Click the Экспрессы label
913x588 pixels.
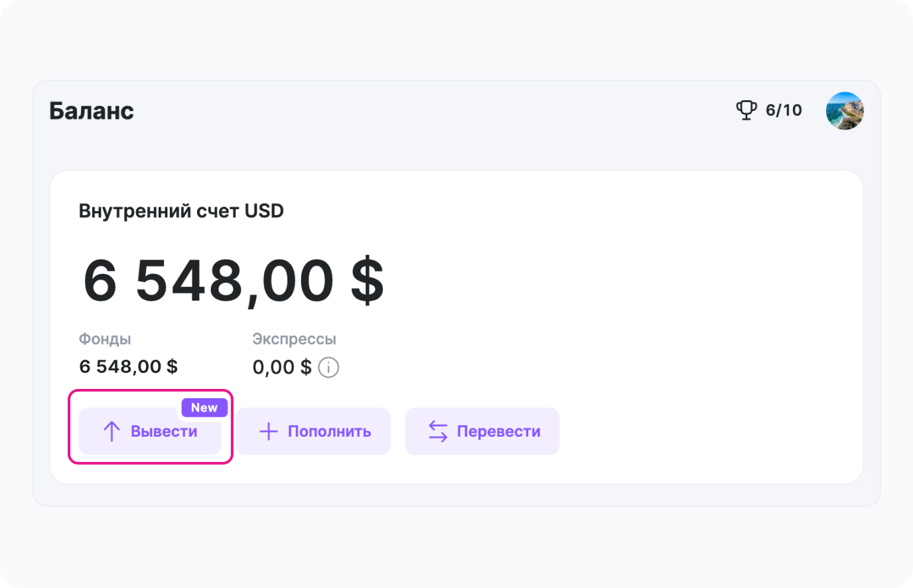[294, 339]
